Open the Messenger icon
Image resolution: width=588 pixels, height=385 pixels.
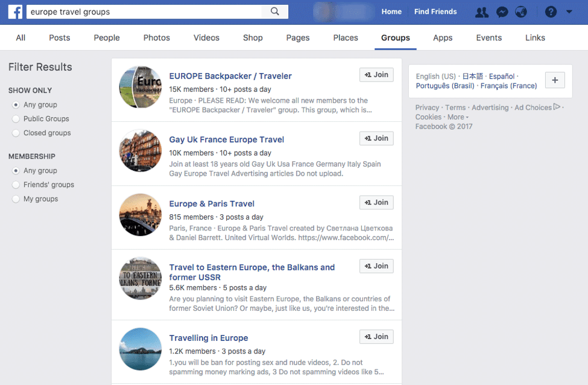(501, 12)
